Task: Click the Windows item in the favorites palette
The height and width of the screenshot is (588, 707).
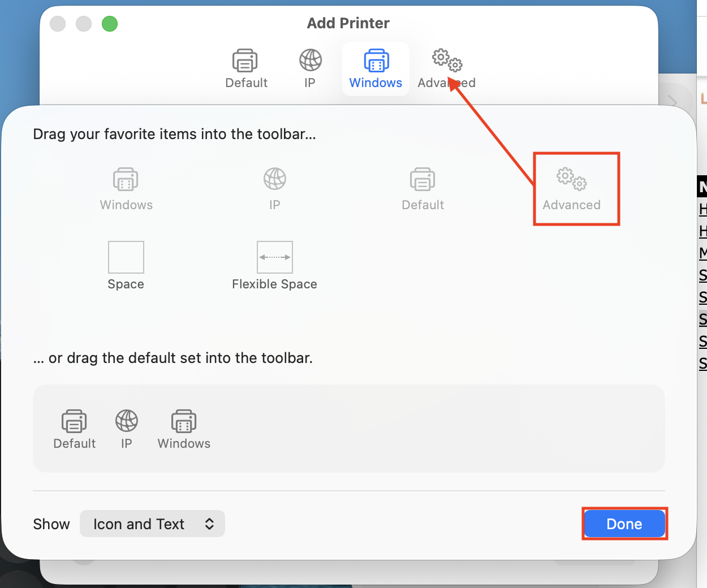Action: coord(126,188)
